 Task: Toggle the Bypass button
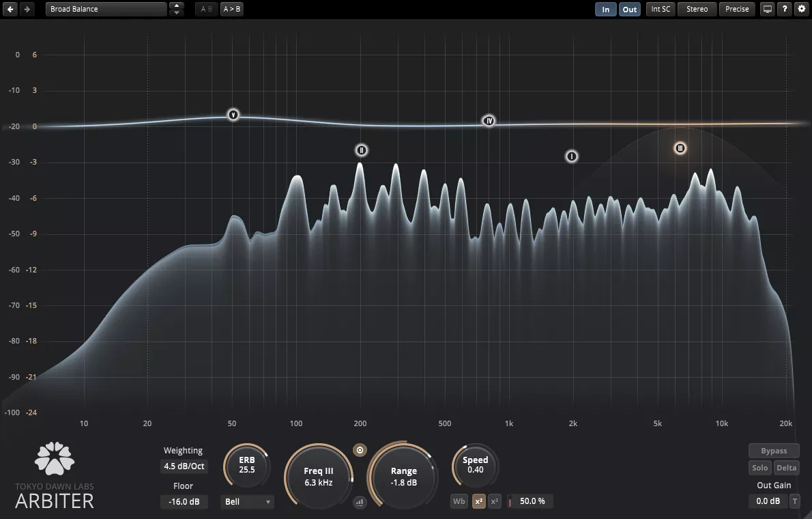774,451
